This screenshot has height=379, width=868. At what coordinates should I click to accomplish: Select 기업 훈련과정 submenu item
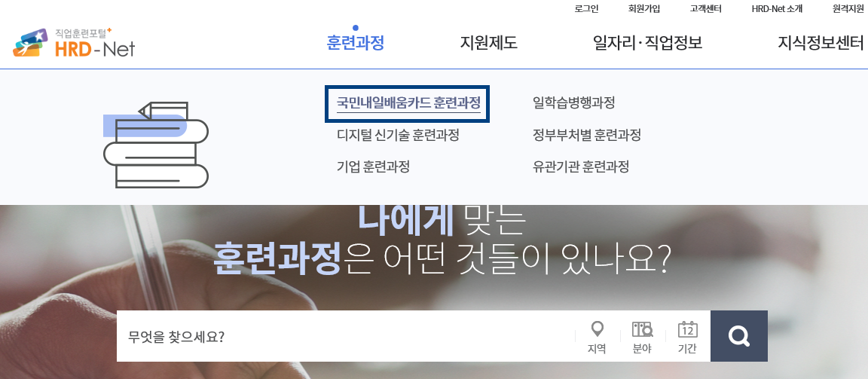(x=373, y=167)
